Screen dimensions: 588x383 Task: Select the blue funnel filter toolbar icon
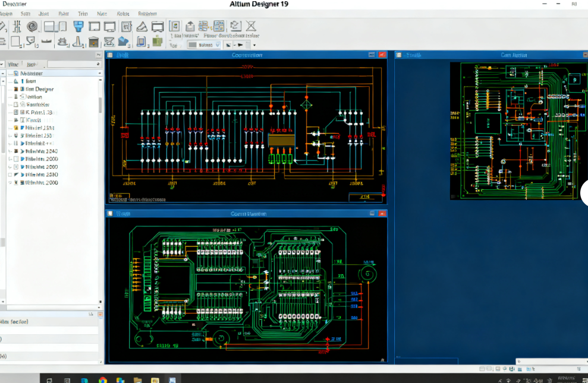pyautogui.click(x=78, y=26)
